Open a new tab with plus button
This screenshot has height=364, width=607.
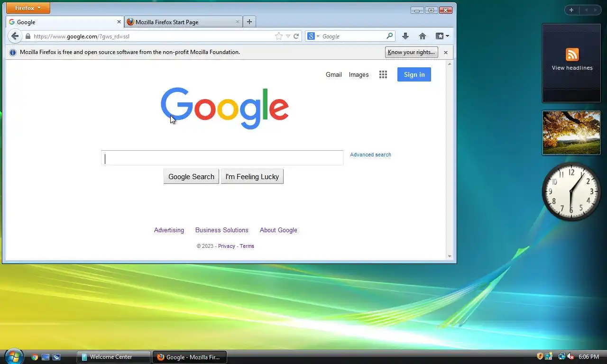click(249, 22)
